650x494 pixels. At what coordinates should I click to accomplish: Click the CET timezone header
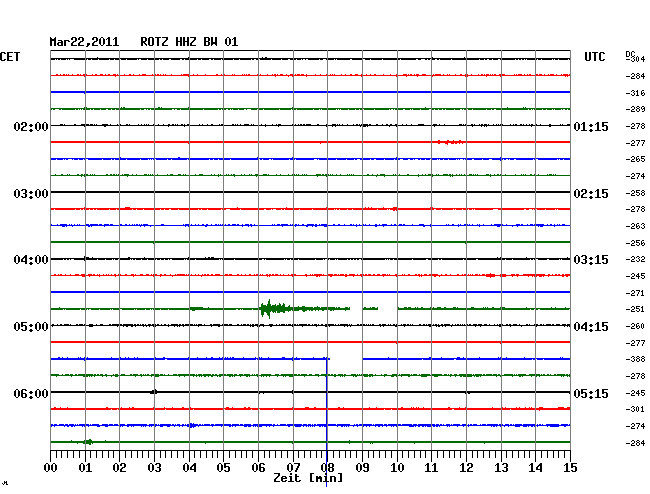point(10,57)
